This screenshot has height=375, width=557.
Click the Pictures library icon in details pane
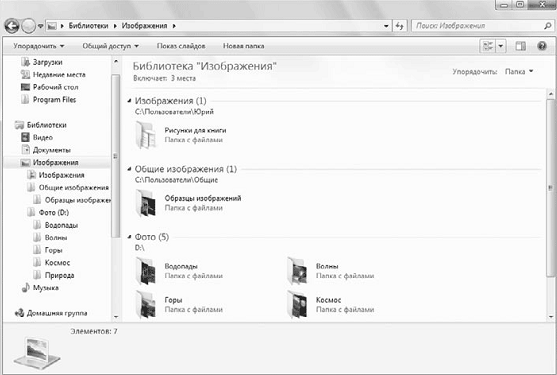coord(37,353)
